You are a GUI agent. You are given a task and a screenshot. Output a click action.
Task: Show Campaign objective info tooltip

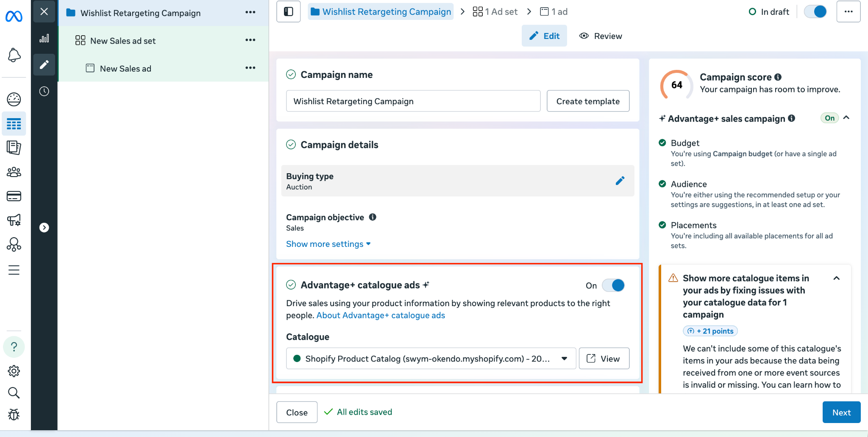(373, 217)
